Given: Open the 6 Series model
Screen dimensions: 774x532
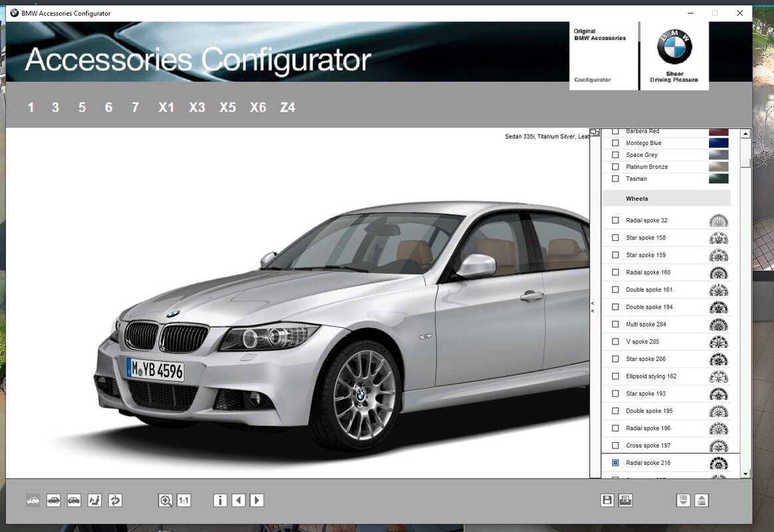Looking at the screenshot, I should tap(108, 107).
